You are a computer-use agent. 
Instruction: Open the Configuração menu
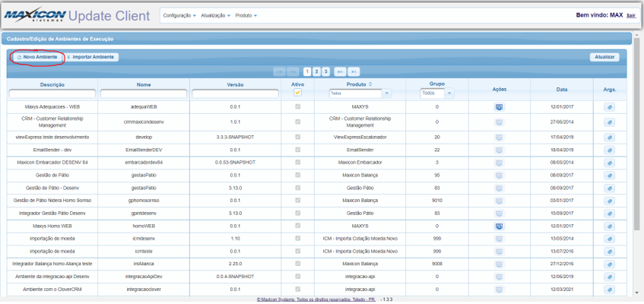(x=179, y=16)
